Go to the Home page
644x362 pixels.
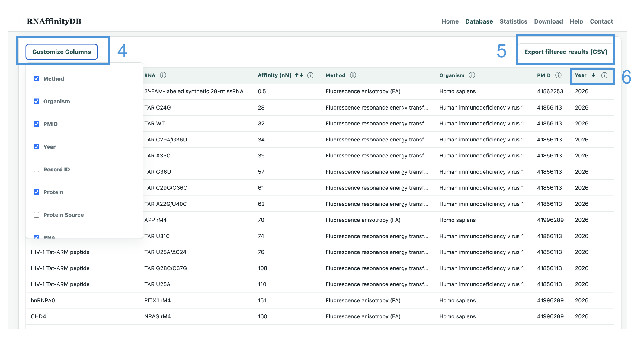click(x=450, y=21)
